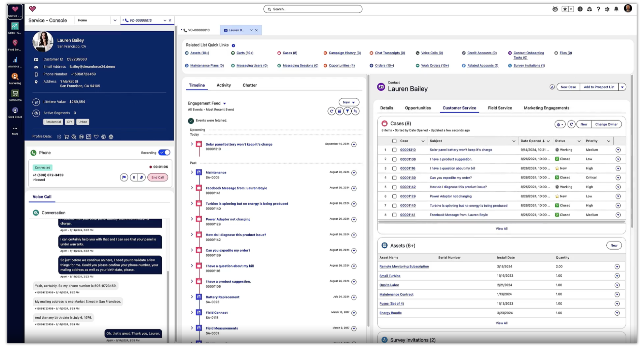Check the box for case 00001310

coord(394,150)
